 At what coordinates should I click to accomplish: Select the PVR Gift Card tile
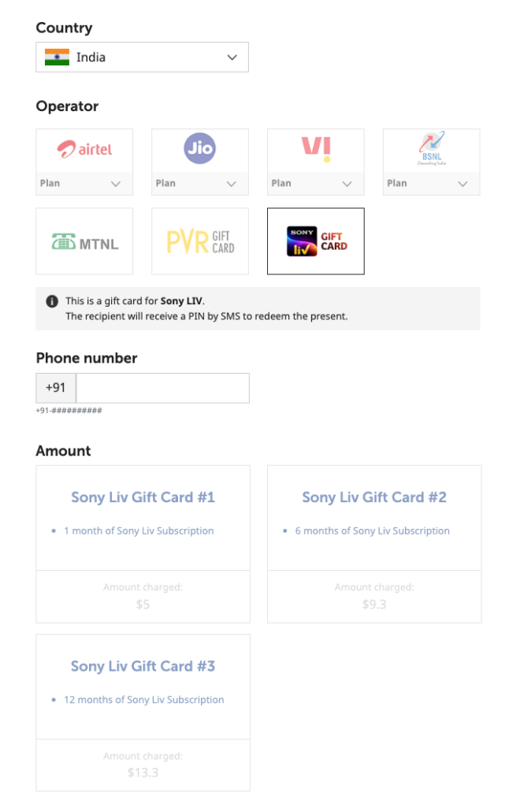click(200, 241)
